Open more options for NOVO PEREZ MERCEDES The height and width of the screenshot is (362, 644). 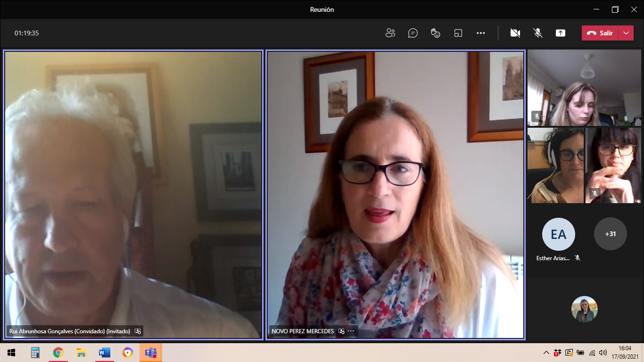click(x=351, y=331)
